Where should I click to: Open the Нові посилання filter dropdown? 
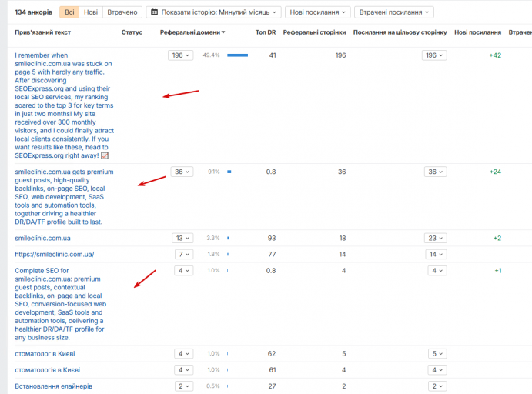(317, 12)
